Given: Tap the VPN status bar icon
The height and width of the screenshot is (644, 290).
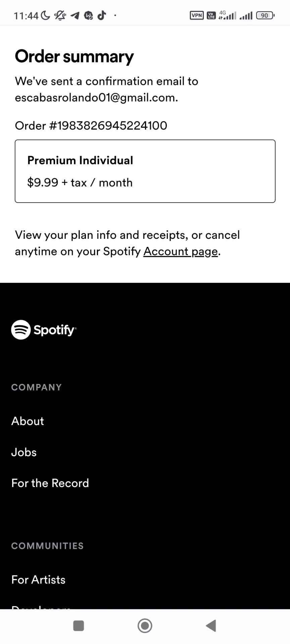Looking at the screenshot, I should [197, 15].
